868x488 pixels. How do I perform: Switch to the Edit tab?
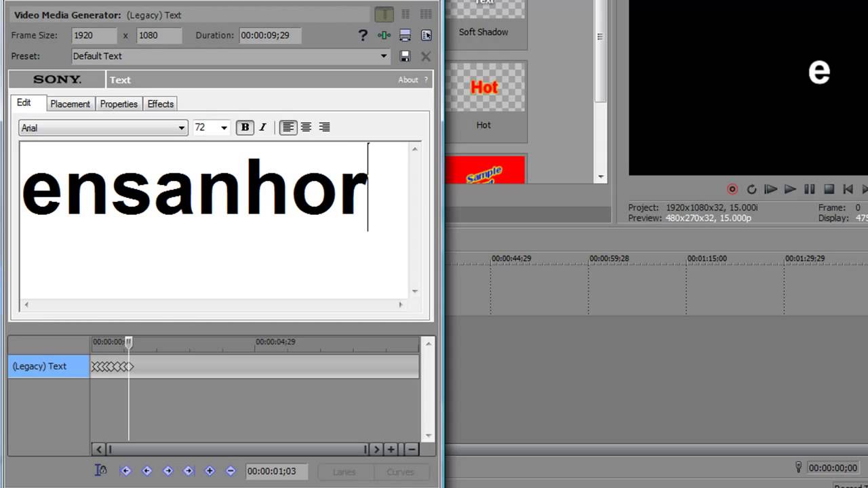pyautogui.click(x=24, y=103)
